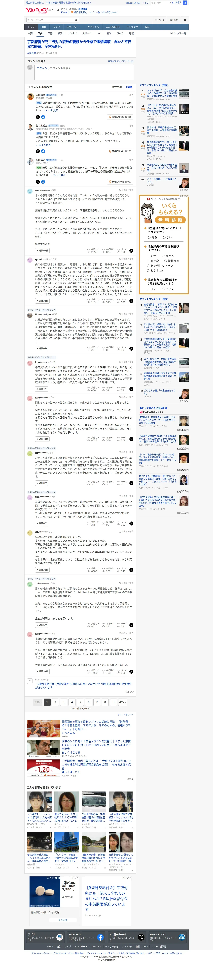Image resolution: width=213 pixels, height=980 pixels.
Task: Open 購入履歴 button
Action: tap(174, 20)
